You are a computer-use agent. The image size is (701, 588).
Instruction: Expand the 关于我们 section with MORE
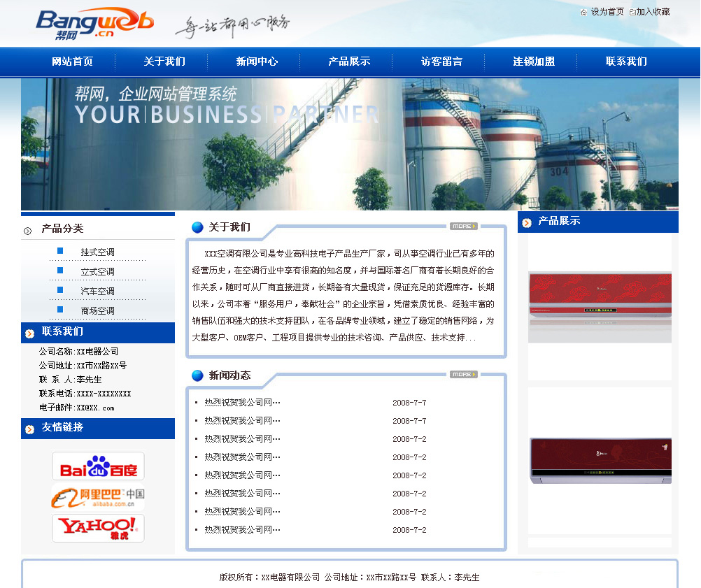[463, 226]
